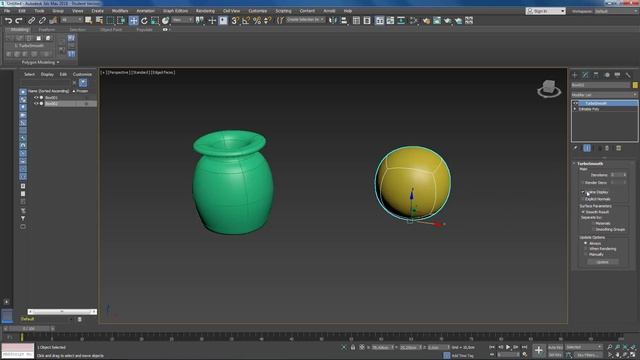Select the Always update radio option
Screen dimensions: 640x360
(x=586, y=243)
